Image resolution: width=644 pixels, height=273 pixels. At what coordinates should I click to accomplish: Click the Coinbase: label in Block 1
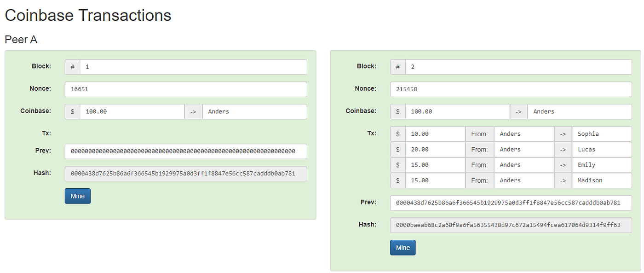pyautogui.click(x=35, y=110)
